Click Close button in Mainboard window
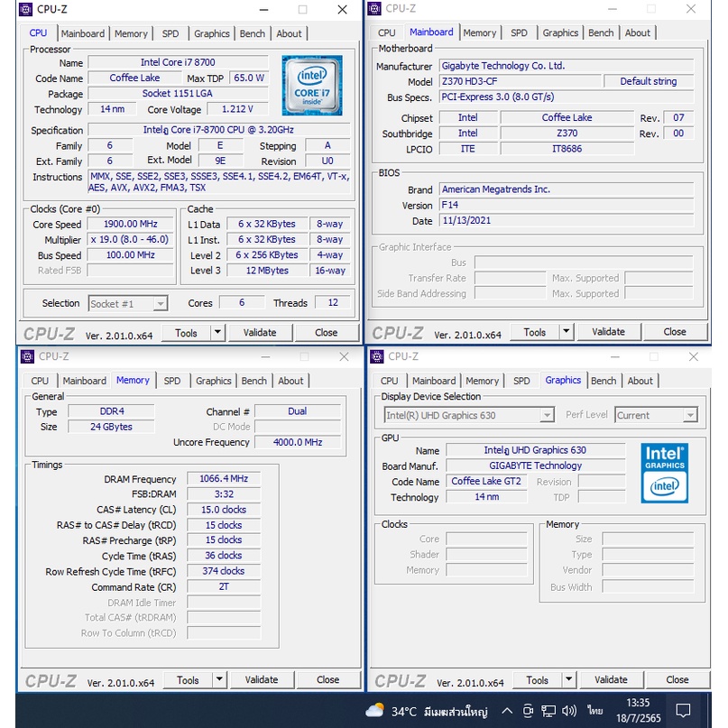This screenshot has width=728, height=728. [x=675, y=332]
